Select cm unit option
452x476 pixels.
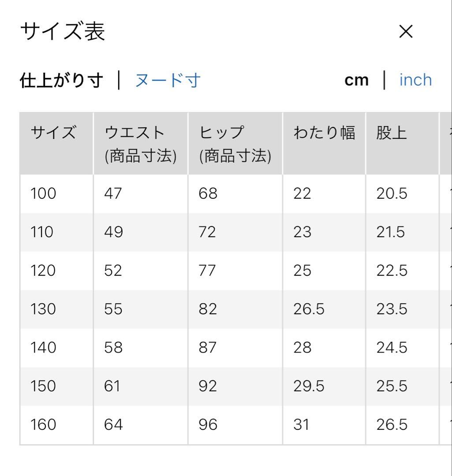357,81
